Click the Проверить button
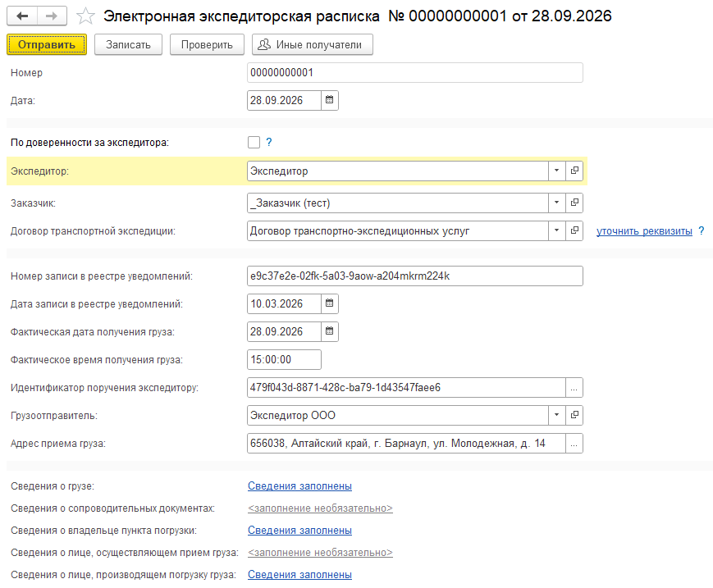The width and height of the screenshot is (713, 588). coord(207,44)
